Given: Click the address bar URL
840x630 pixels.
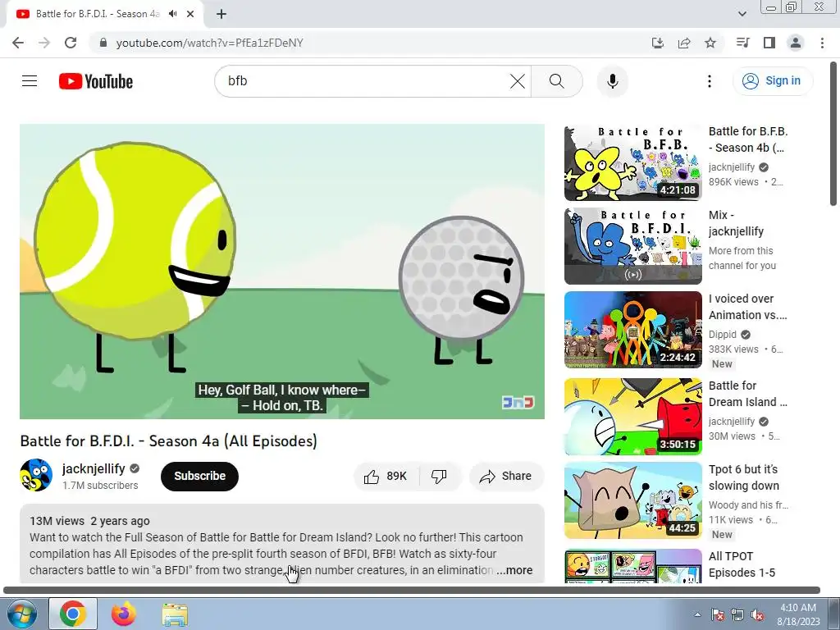Looking at the screenshot, I should (209, 43).
